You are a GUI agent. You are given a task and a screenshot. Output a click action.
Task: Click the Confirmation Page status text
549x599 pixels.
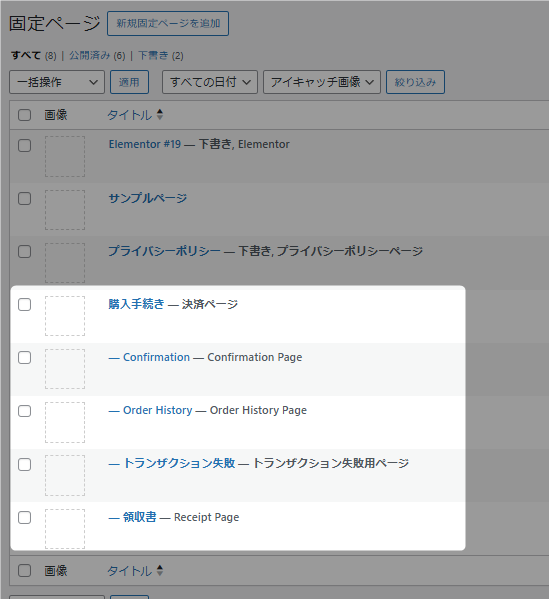(x=254, y=357)
